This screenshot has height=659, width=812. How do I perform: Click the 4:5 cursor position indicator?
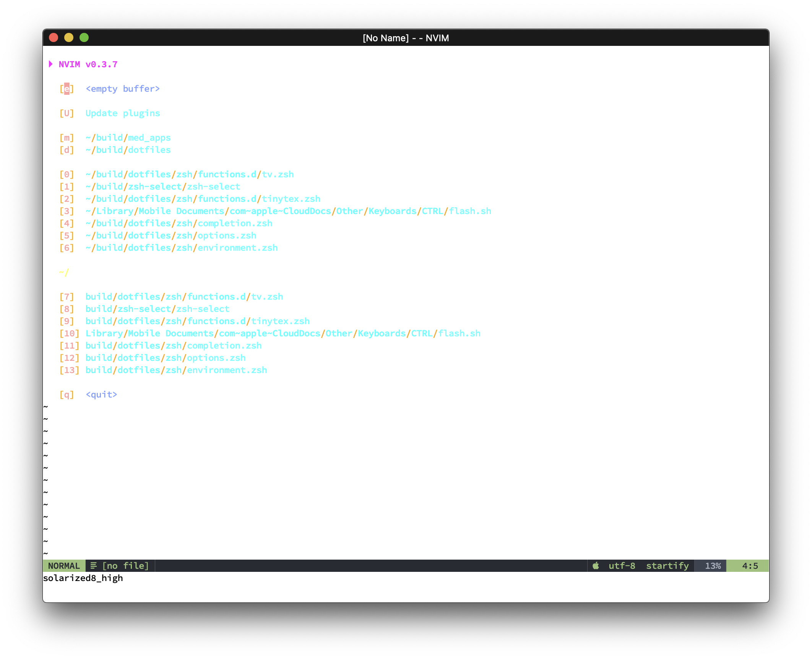click(x=750, y=566)
